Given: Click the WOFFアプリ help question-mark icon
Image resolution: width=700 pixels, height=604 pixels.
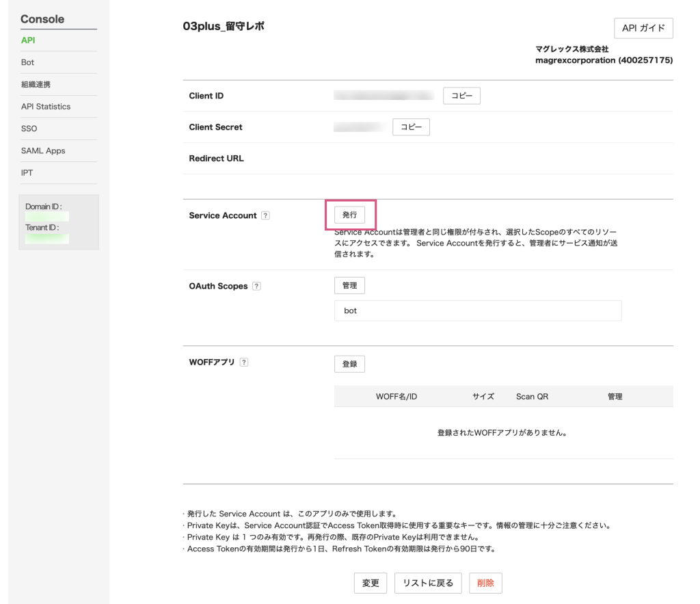Looking at the screenshot, I should coord(243,363).
